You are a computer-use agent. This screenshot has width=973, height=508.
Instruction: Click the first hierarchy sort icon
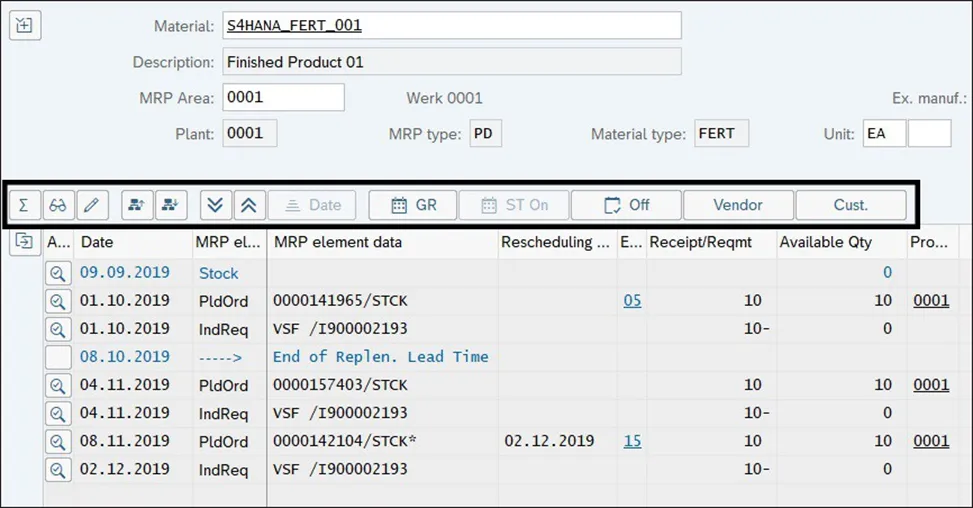coord(137,205)
